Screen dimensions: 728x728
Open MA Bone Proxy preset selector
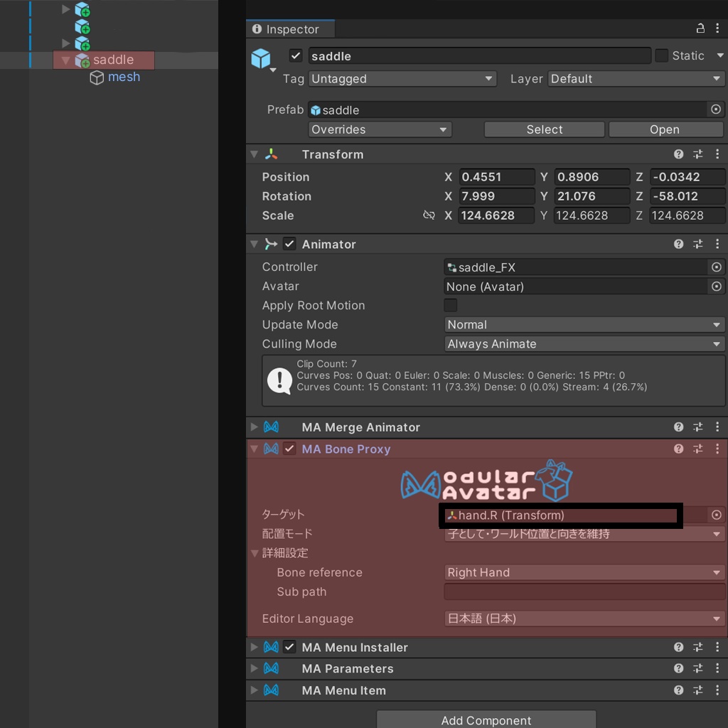click(698, 449)
